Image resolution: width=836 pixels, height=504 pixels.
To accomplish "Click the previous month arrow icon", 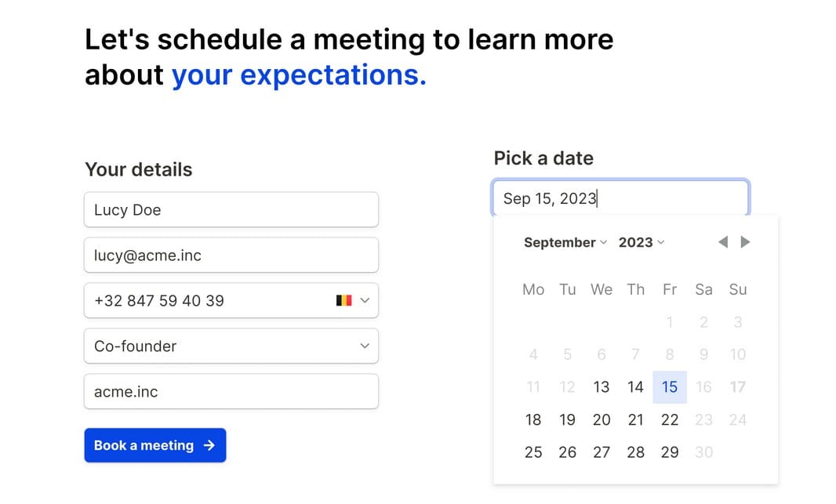I will (723, 242).
